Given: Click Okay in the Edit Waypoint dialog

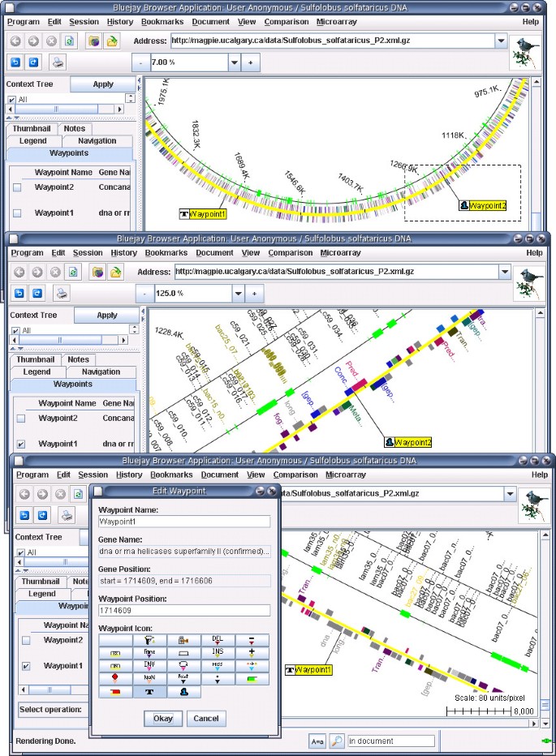Looking at the screenshot, I should click(163, 719).
